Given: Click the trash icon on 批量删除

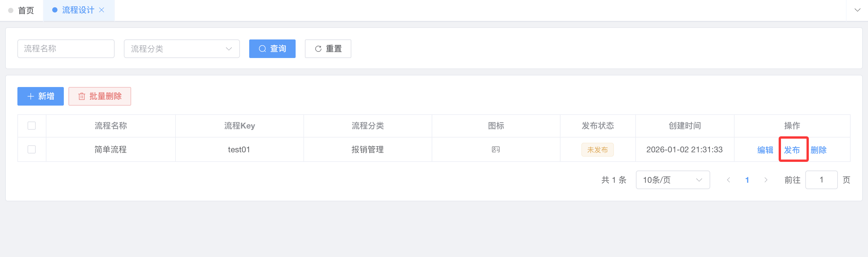Looking at the screenshot, I should point(82,96).
